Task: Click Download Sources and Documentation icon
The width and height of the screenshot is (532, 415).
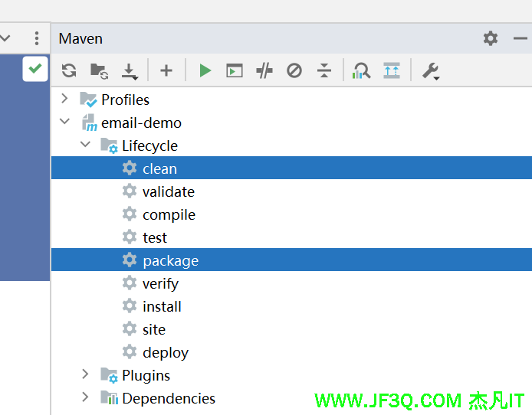Action: click(x=130, y=71)
